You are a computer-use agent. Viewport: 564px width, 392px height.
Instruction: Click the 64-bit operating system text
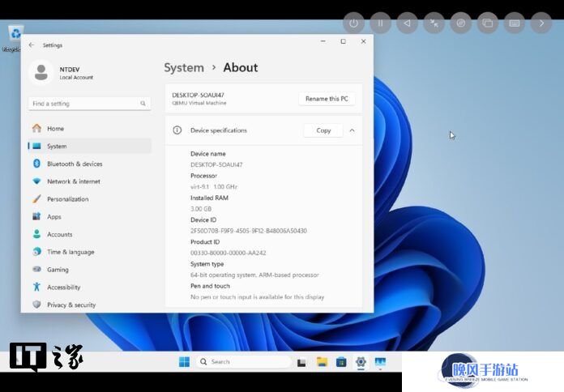(254, 275)
